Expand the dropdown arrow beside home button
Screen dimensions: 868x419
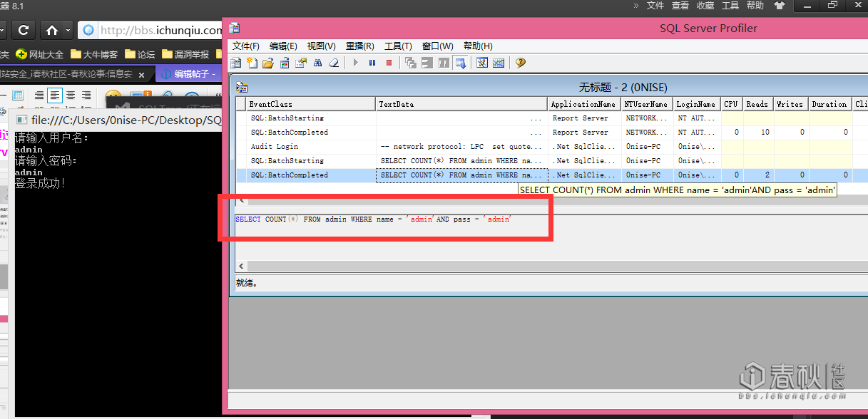pyautogui.click(x=68, y=30)
